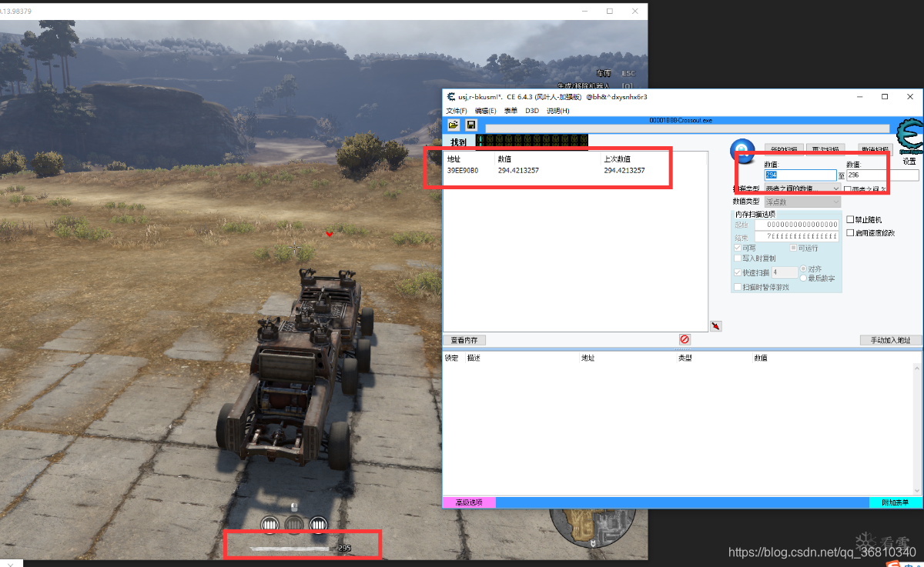Click the red marker above the vehicle
Image resolution: width=924 pixels, height=567 pixels.
330,233
